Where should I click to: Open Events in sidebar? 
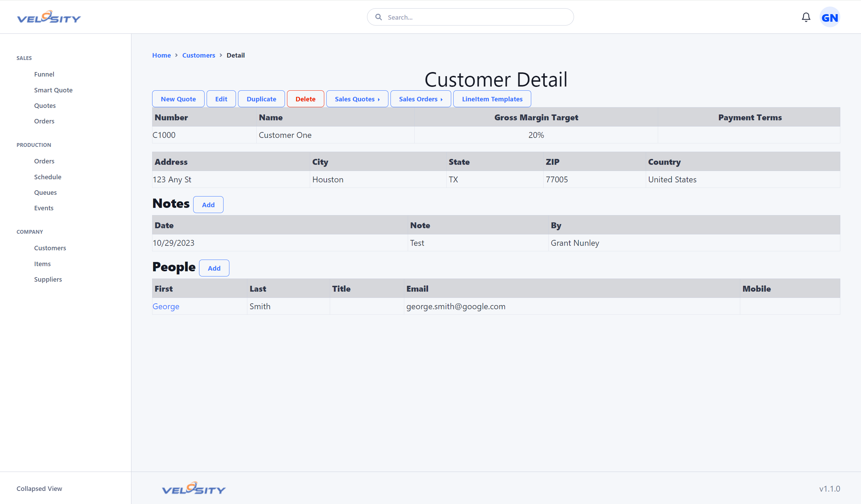pos(44,208)
